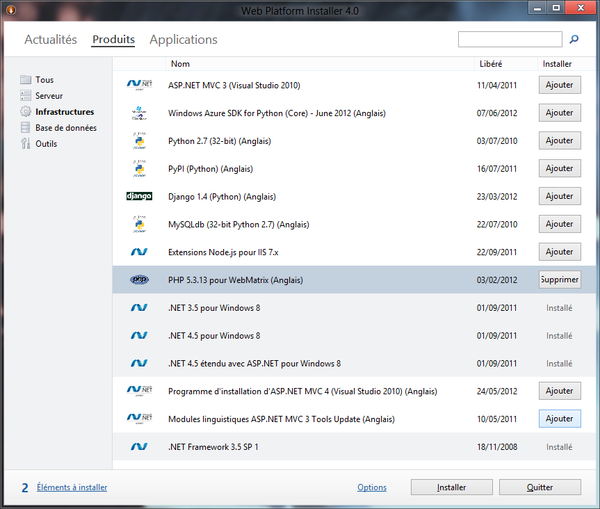Screen dimensions: 600x509
Task: Click the PHP logo icon
Action: [x=139, y=280]
